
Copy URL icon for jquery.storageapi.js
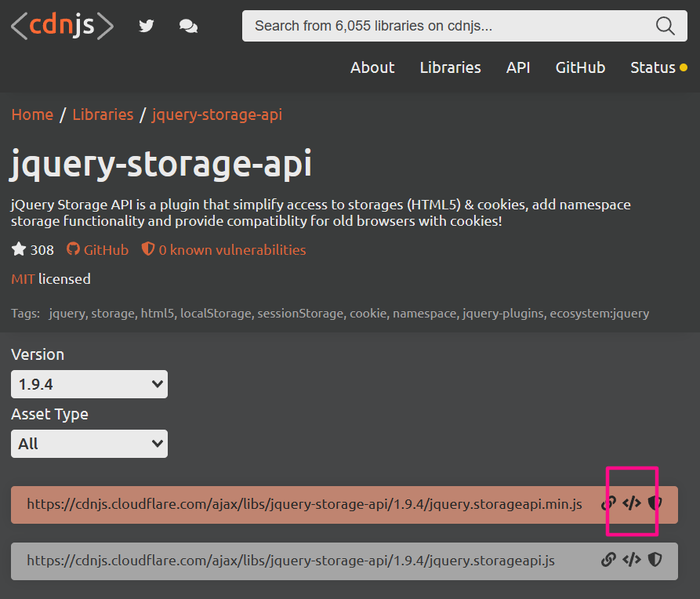(608, 560)
